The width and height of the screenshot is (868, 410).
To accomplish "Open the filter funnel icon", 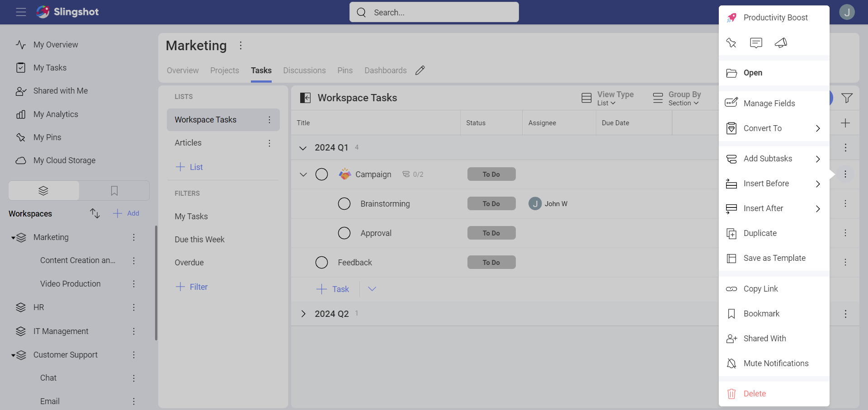I will [x=847, y=98].
